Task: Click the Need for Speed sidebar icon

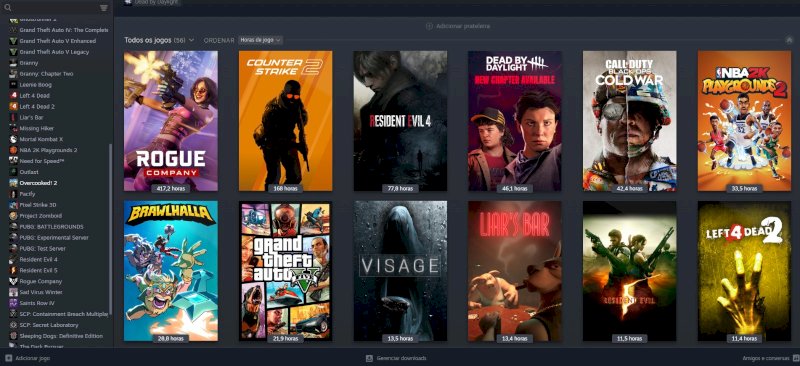Action: pyautogui.click(x=13, y=161)
